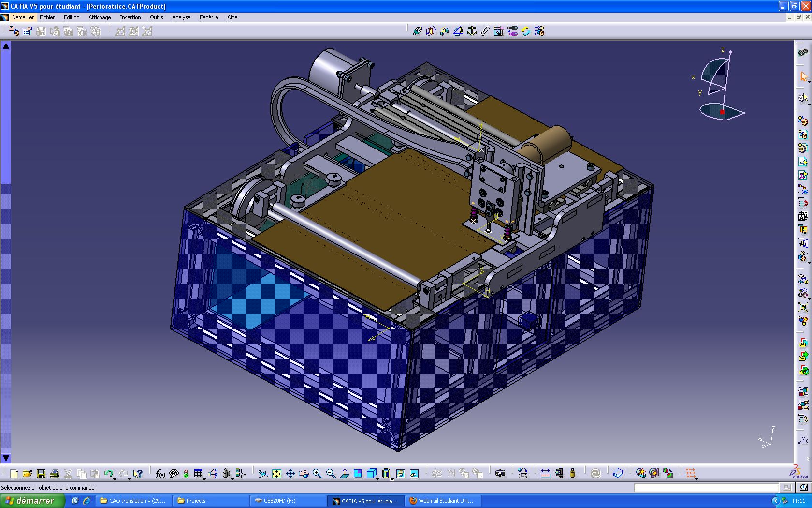The image size is (812, 508).
Task: Select the Pan view tool
Action: point(290,474)
